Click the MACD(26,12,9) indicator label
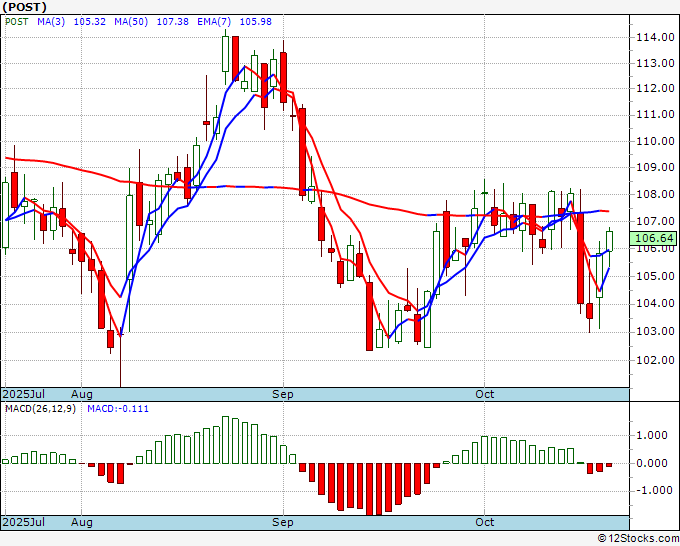Viewport: 680px width, 546px height. 40,409
